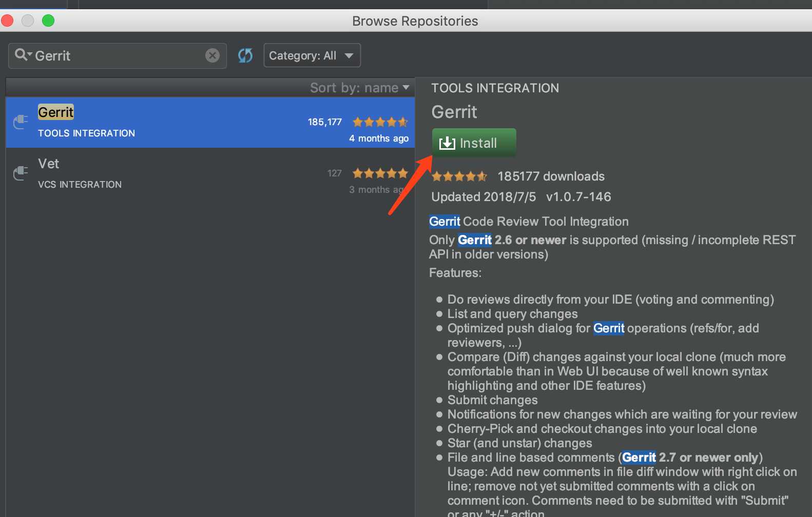
Task: Click inside the Gerrit search field
Action: click(x=118, y=56)
